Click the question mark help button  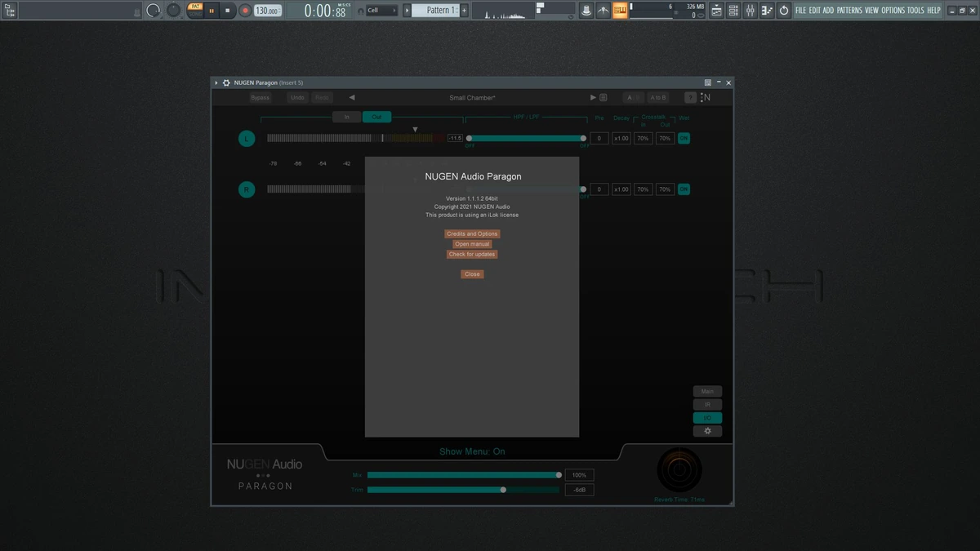(x=690, y=98)
